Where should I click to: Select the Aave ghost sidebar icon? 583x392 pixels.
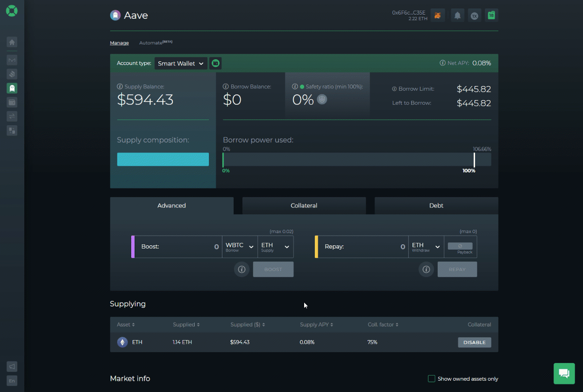12,88
